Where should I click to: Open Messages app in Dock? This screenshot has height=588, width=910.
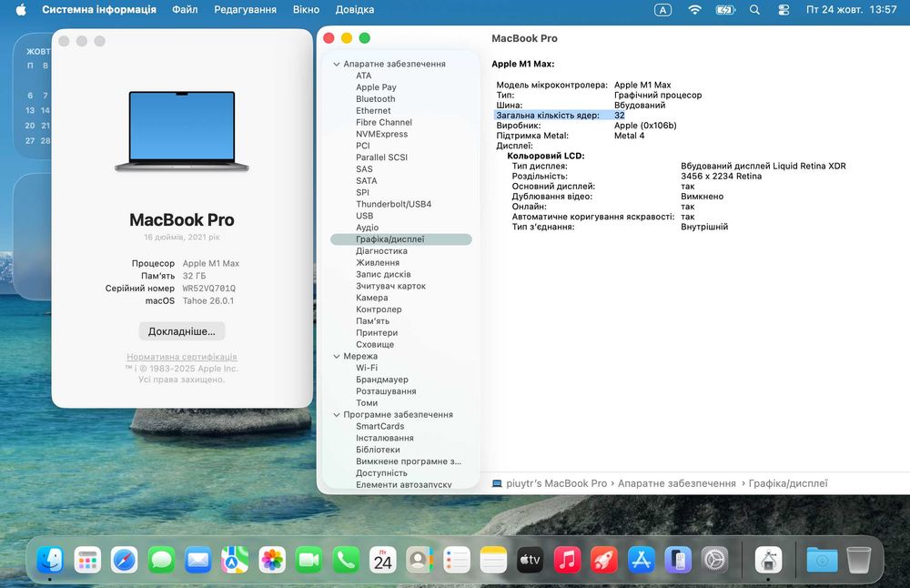161,560
